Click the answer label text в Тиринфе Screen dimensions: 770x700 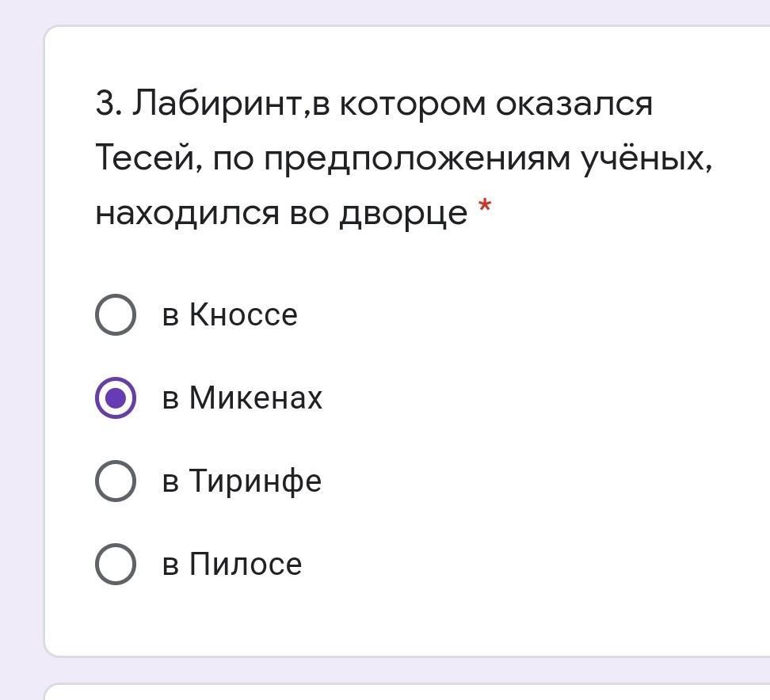(242, 481)
